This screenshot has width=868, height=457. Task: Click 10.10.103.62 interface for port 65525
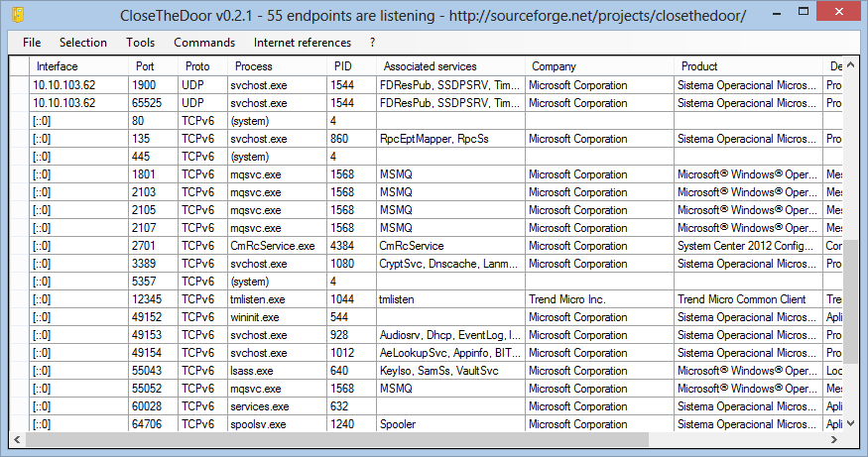point(78,103)
